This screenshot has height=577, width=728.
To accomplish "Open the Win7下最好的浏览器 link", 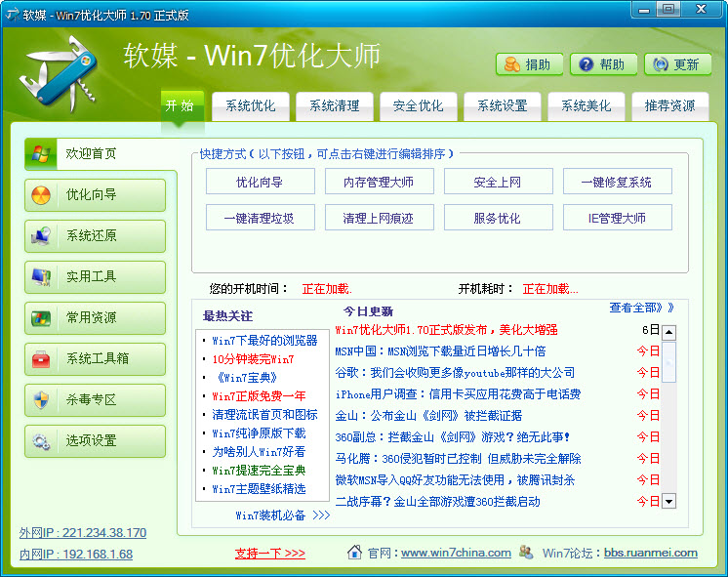I will (265, 341).
